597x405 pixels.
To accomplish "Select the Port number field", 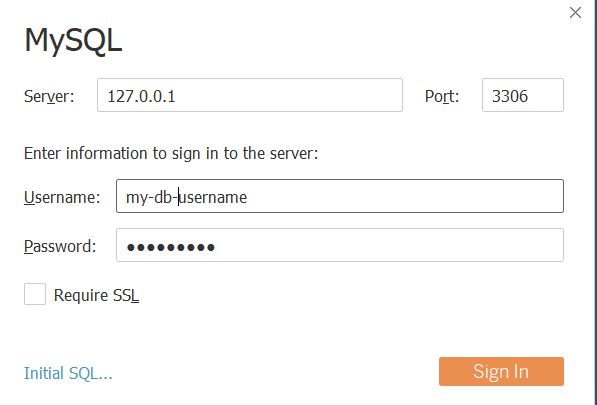I will click(523, 95).
